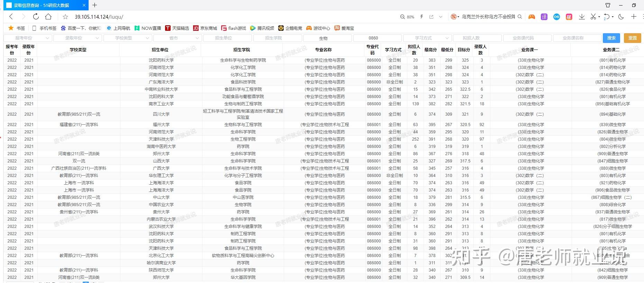Open the undo closed tabs dropdown arrow
The image size is (644, 283).
pos(613,17)
